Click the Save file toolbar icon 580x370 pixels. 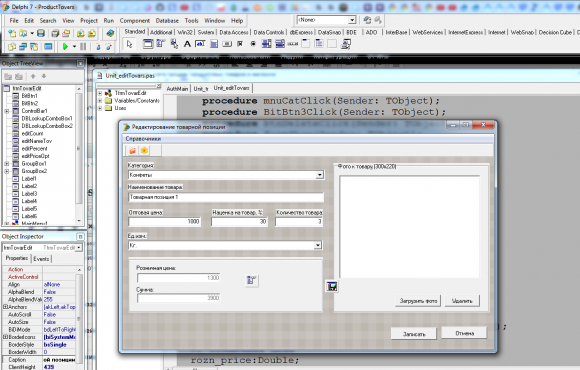point(41,33)
